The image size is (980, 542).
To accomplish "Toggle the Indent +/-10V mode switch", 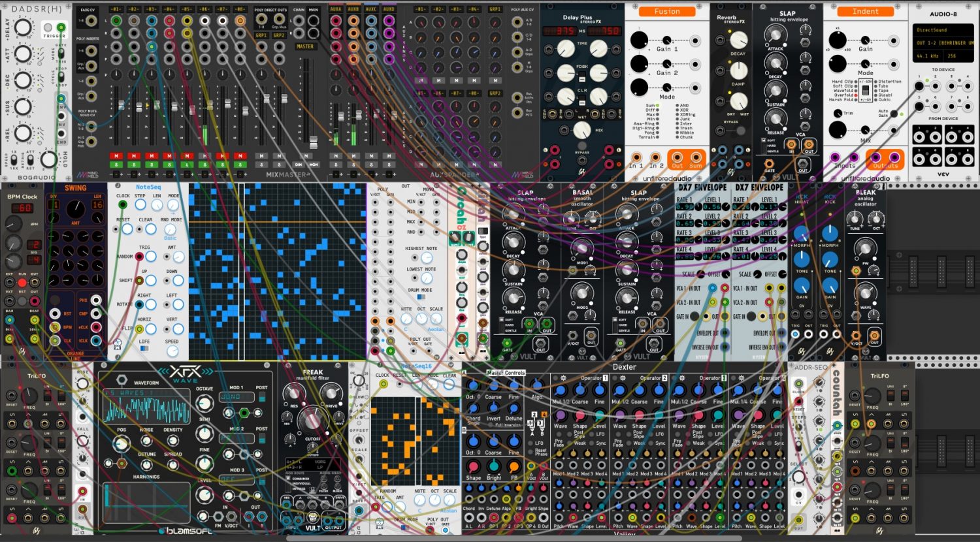I will 866,90.
